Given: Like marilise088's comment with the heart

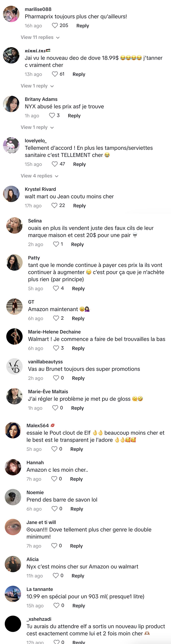Looking at the screenshot, I should [x=54, y=25].
